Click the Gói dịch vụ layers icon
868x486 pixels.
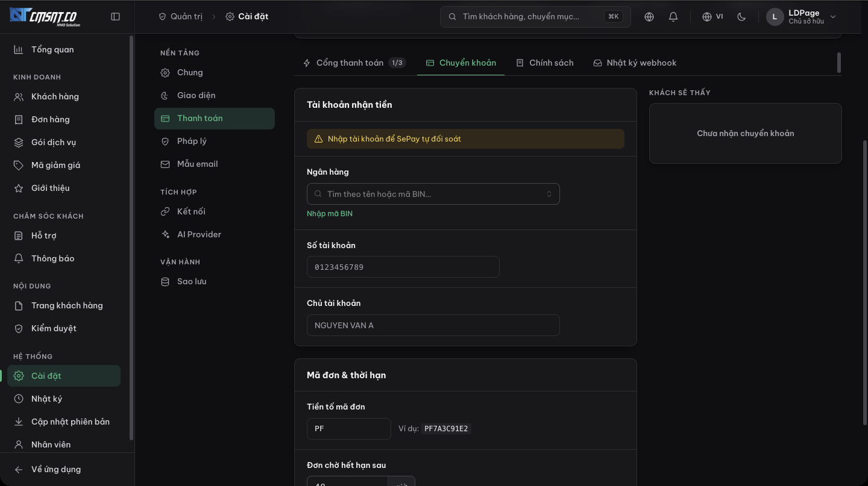click(x=19, y=142)
